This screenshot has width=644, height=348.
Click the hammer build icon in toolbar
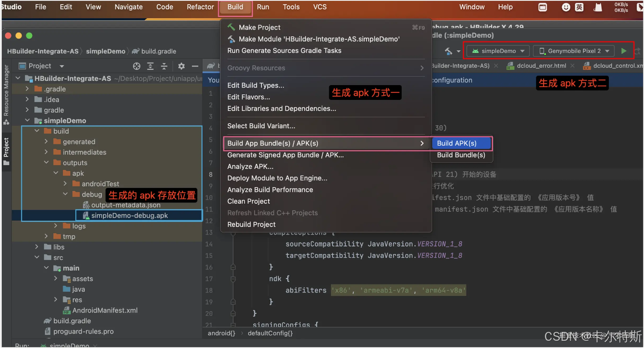448,51
